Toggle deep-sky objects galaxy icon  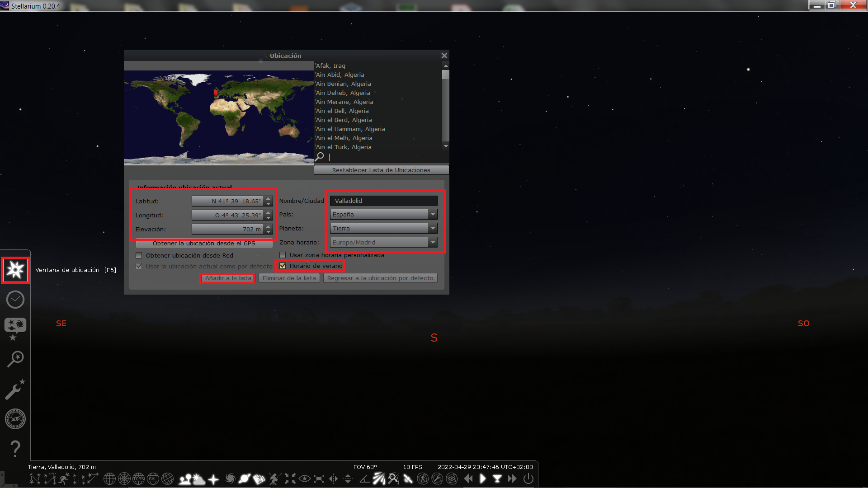pos(230,479)
